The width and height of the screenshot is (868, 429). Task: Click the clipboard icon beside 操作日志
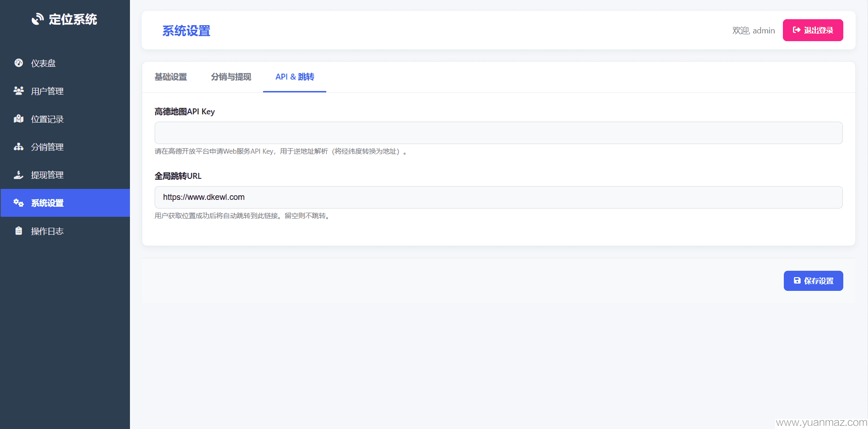pos(19,231)
